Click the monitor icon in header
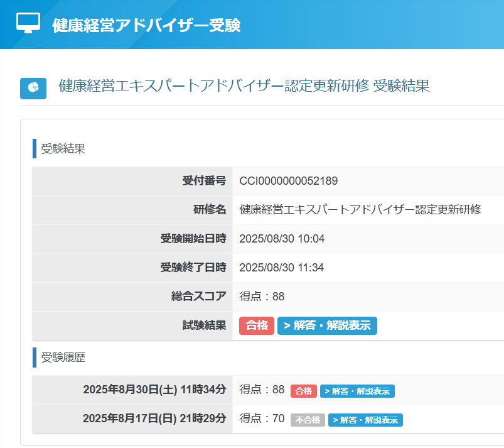This screenshot has height=448, width=504. point(28,23)
